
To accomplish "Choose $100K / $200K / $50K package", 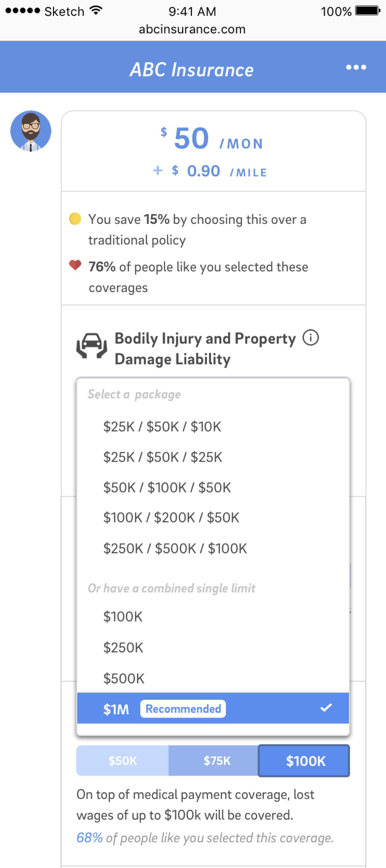I will (x=213, y=518).
